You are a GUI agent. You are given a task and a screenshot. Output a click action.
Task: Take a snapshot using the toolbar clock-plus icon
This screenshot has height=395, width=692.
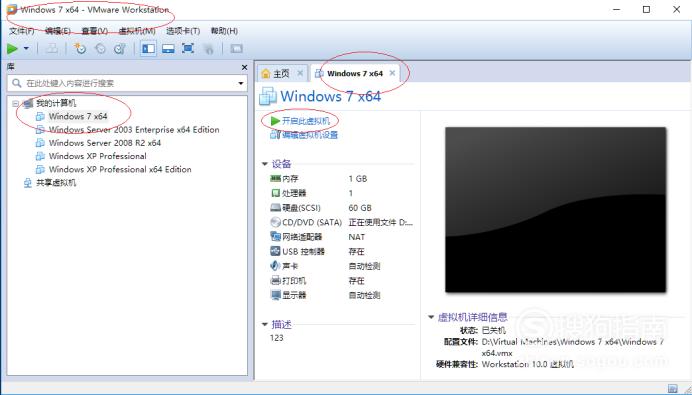pos(80,49)
